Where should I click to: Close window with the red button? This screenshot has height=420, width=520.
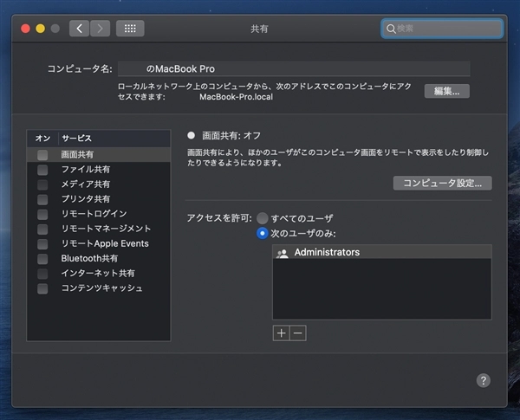pyautogui.click(x=25, y=29)
